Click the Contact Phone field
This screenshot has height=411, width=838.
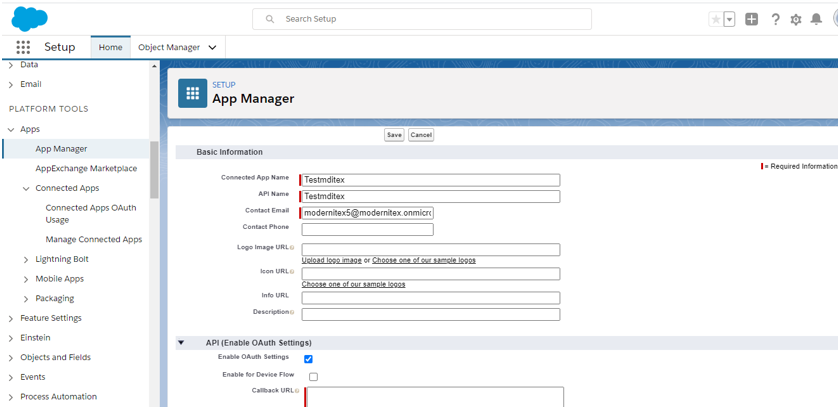(x=368, y=229)
